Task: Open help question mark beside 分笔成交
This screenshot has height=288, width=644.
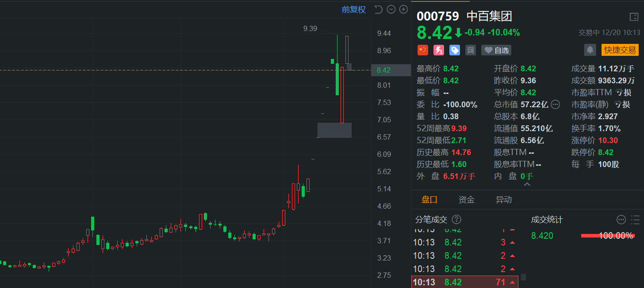Action: 457,220
